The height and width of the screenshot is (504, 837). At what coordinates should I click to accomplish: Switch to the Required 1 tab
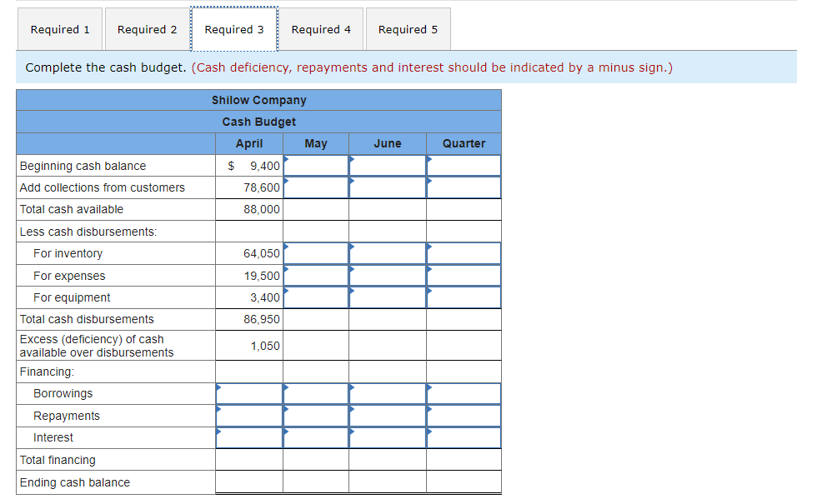click(59, 28)
